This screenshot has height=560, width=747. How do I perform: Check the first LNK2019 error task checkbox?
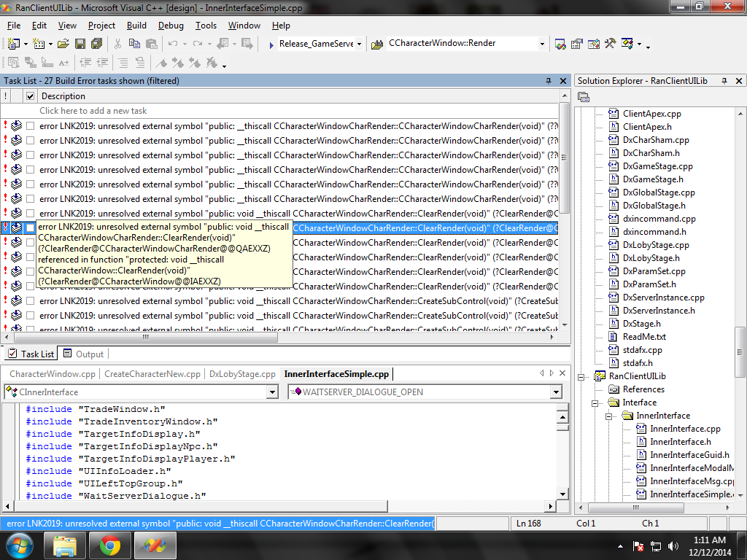[x=30, y=126]
